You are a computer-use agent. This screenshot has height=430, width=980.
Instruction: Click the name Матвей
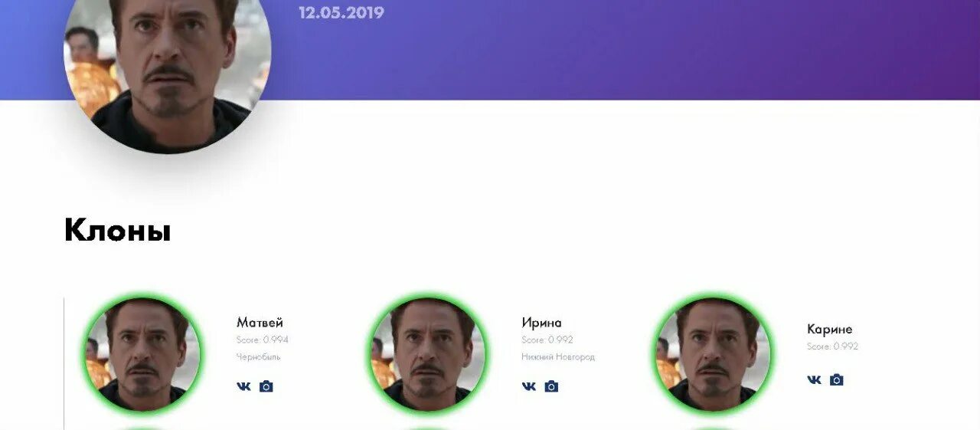click(260, 323)
